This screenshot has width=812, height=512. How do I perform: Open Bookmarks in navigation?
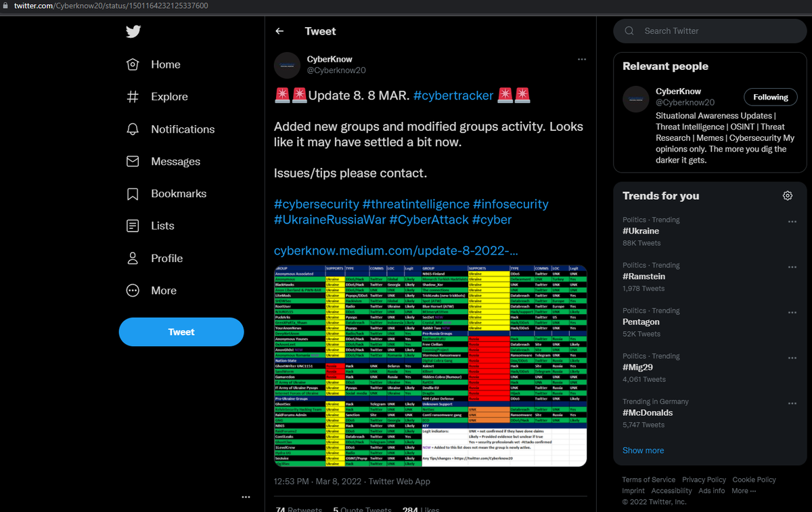[x=179, y=194]
